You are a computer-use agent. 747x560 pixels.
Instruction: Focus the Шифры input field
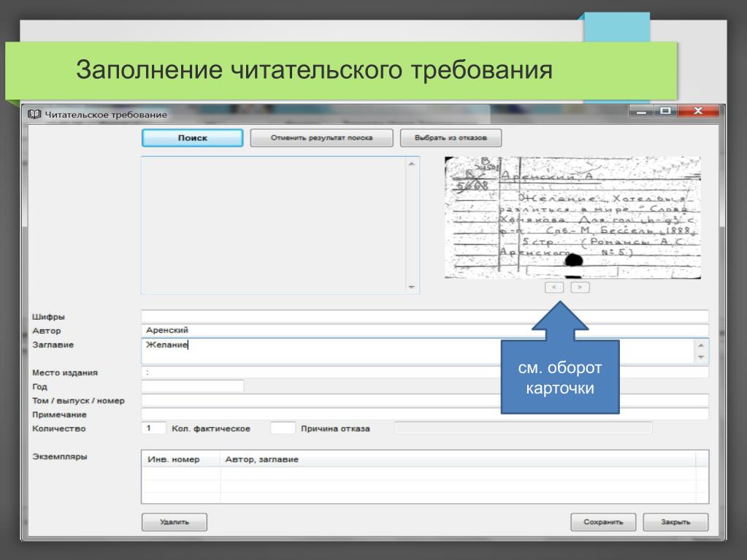pyautogui.click(x=425, y=316)
